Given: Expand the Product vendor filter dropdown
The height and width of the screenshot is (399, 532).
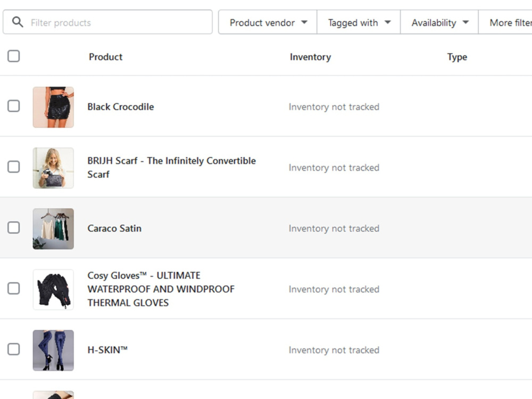Looking at the screenshot, I should tap(268, 22).
